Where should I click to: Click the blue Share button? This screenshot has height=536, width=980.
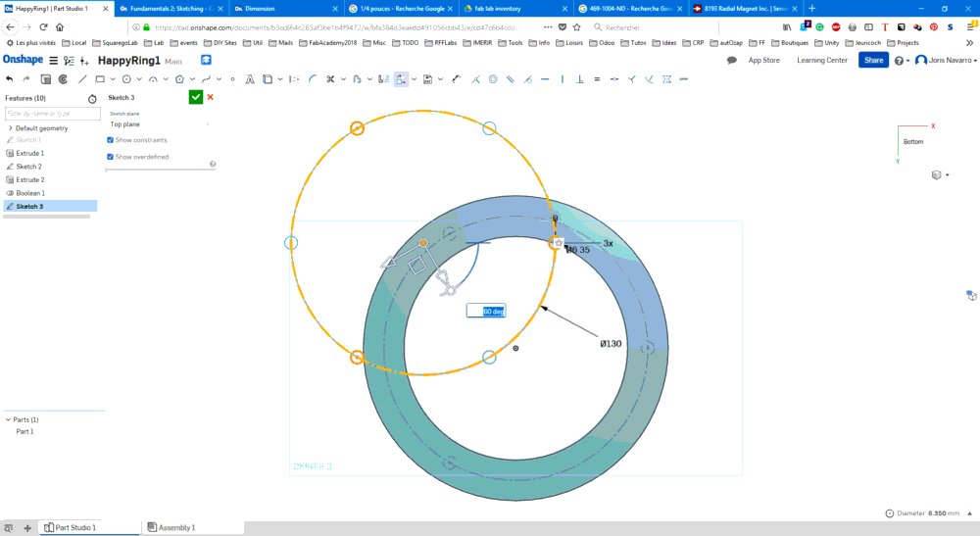[x=874, y=61]
